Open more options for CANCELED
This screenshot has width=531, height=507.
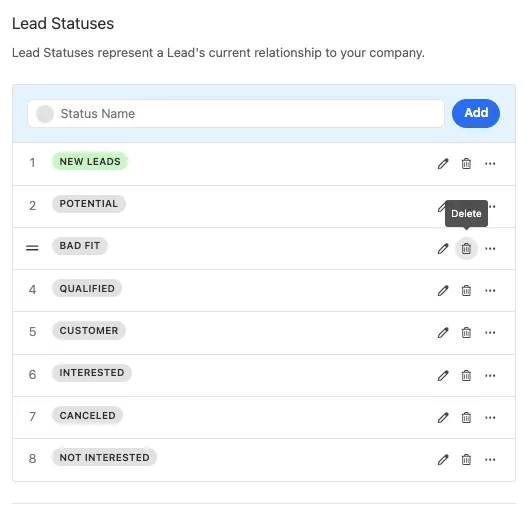[490, 418]
